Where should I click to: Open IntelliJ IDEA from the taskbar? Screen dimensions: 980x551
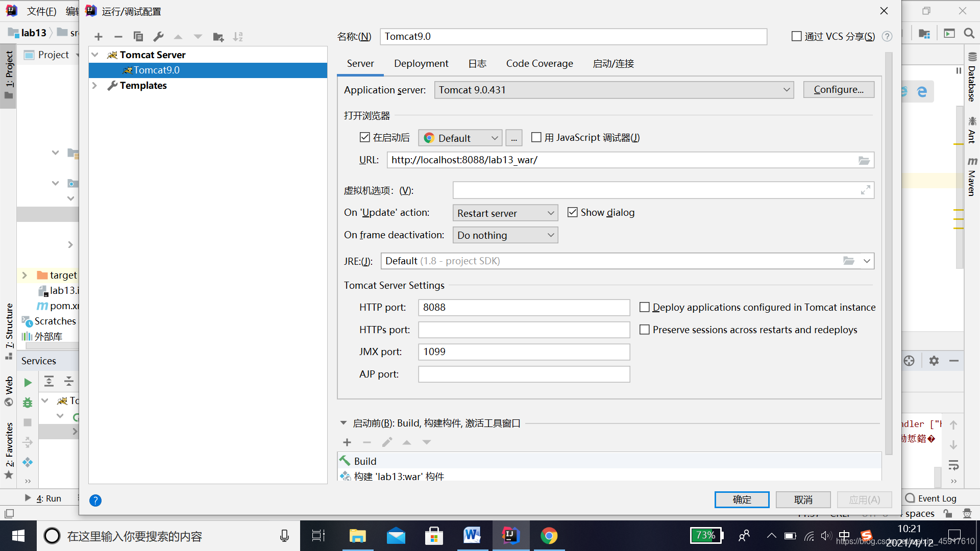pyautogui.click(x=510, y=536)
